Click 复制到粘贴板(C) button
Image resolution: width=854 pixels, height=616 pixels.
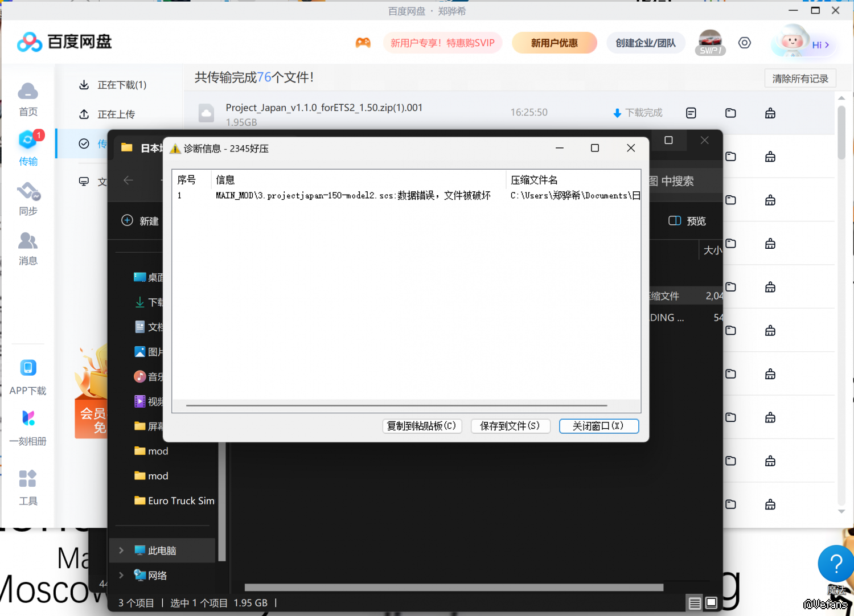click(422, 426)
